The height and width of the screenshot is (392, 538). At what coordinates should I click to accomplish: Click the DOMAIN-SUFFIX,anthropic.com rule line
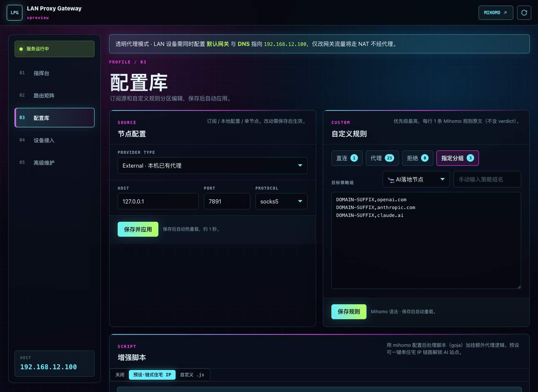pos(375,208)
